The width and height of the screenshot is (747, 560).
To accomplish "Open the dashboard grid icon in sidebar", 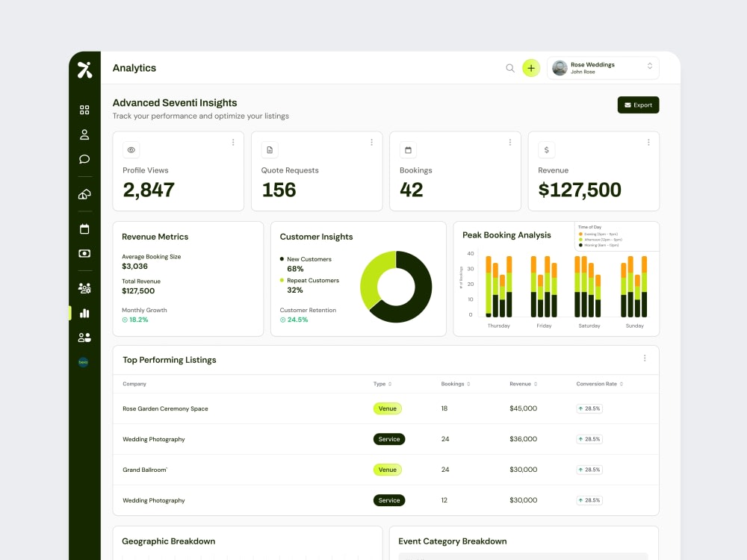I will pos(84,110).
